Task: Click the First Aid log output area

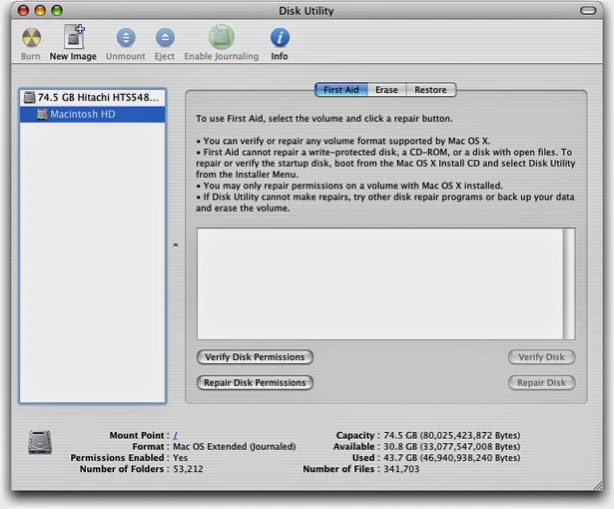Action: (380, 283)
